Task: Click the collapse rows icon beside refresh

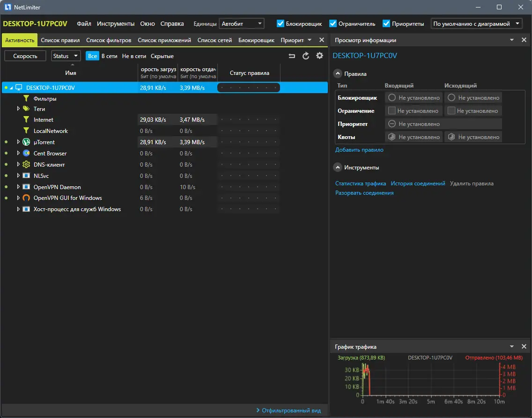Action: click(292, 56)
